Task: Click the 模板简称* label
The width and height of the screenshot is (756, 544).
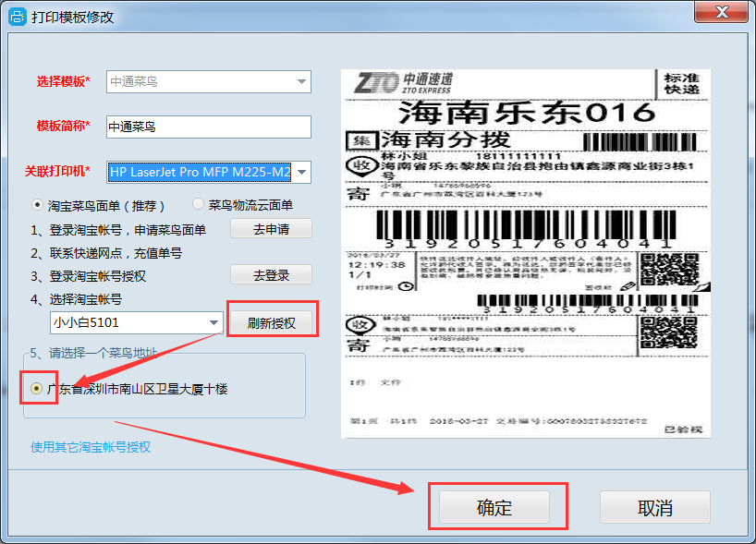Action: click(63, 127)
